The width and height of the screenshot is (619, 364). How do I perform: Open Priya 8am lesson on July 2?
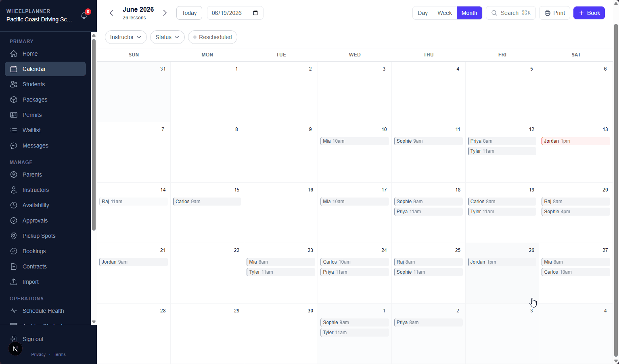429,322
